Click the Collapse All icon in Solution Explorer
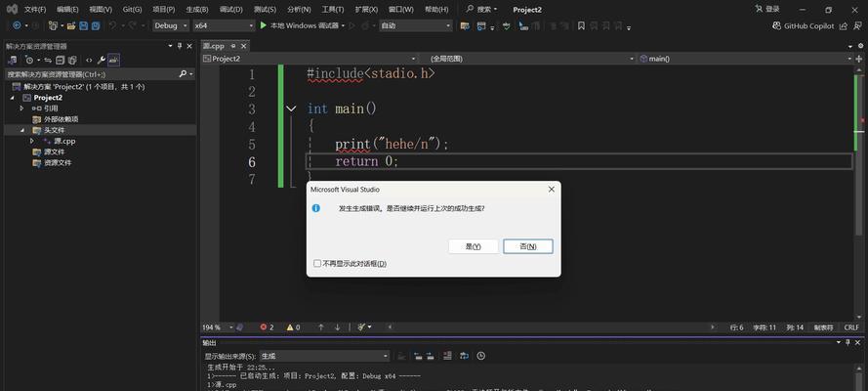The width and height of the screenshot is (868, 391). tap(60, 60)
